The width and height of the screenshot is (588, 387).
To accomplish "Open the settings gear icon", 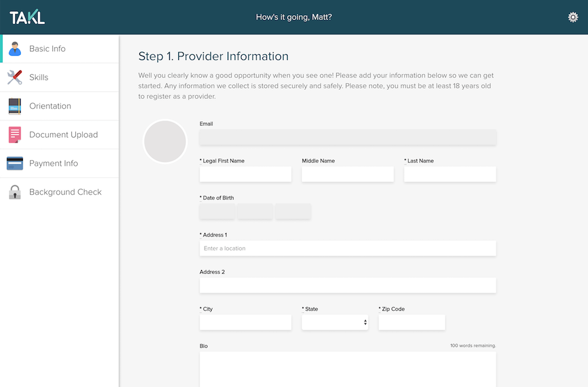I will tap(573, 18).
